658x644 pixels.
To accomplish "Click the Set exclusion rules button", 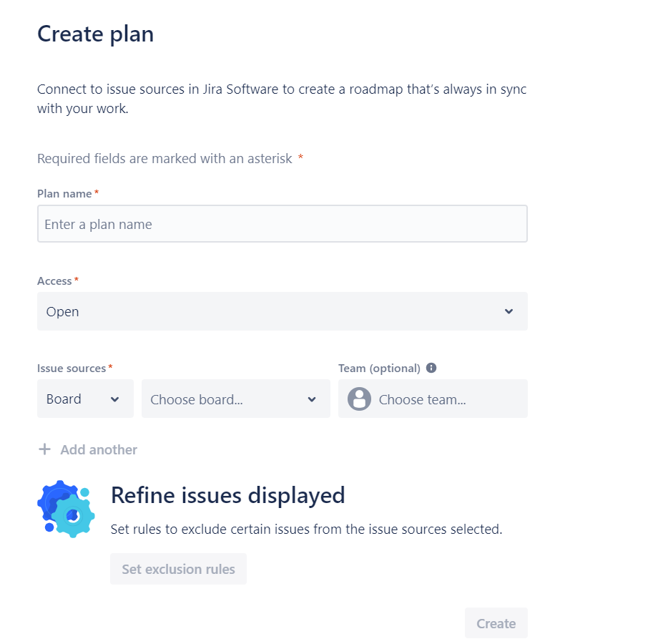I will pyautogui.click(x=178, y=569).
